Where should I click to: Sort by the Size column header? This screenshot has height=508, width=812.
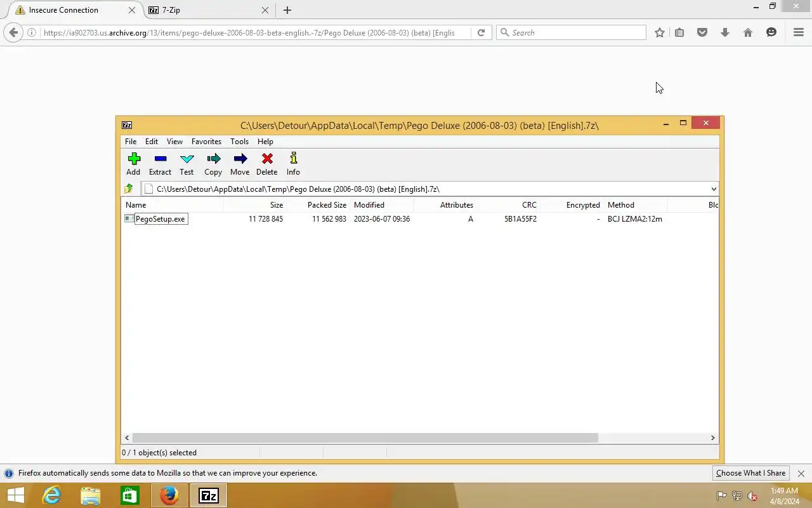click(x=254, y=205)
